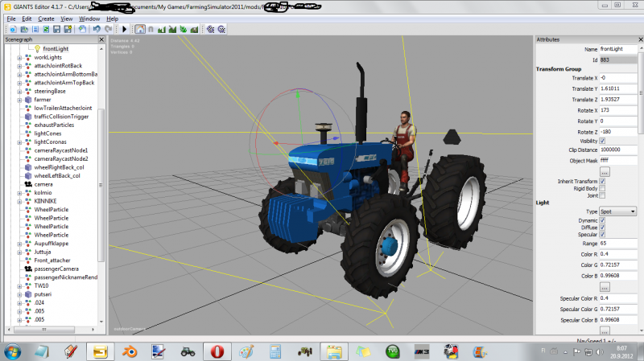
Task: Click the New scene toolbar icon
Action: point(13,29)
